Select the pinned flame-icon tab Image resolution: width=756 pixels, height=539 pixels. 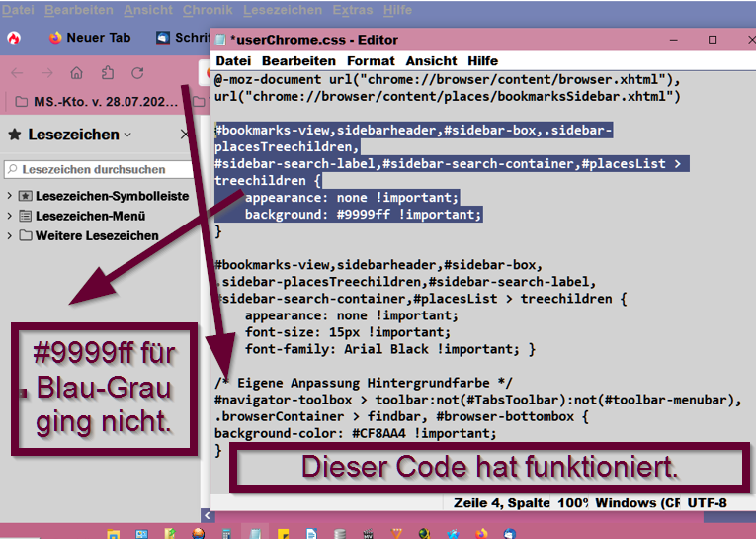click(14, 38)
